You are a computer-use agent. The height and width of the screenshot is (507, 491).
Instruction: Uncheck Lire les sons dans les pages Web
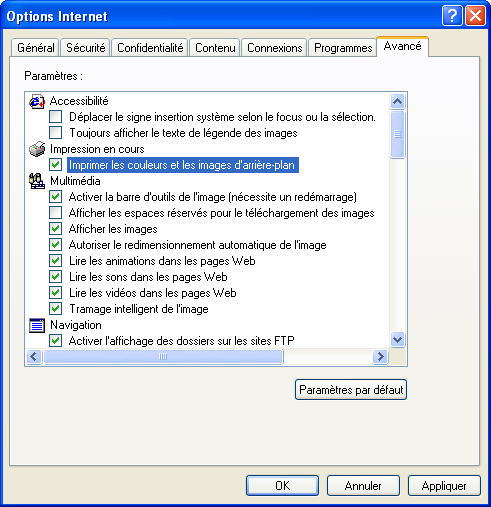coord(56,277)
